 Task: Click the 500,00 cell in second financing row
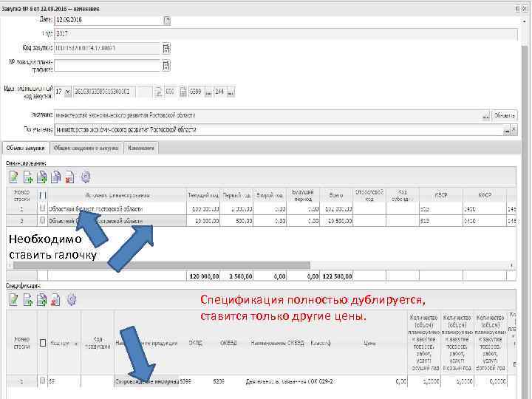[x=236, y=221]
